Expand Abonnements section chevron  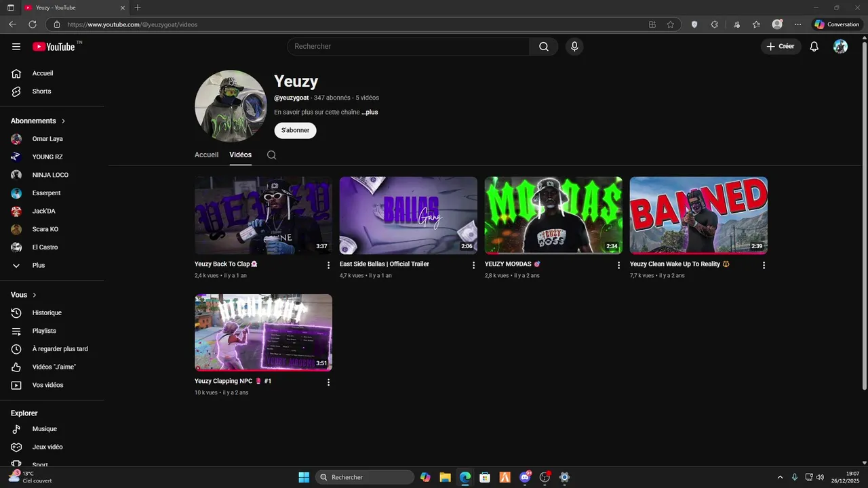coord(64,121)
